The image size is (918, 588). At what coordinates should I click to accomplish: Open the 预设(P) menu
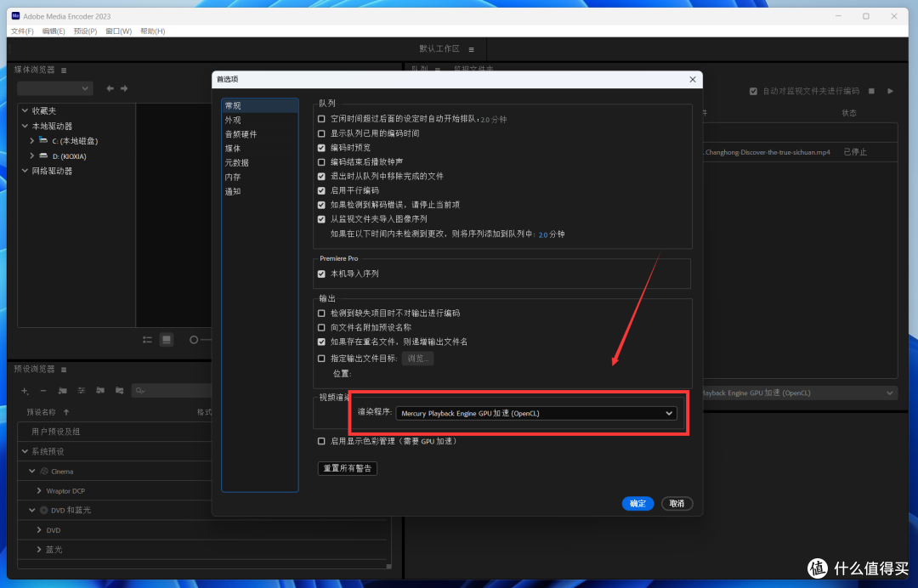coord(86,31)
